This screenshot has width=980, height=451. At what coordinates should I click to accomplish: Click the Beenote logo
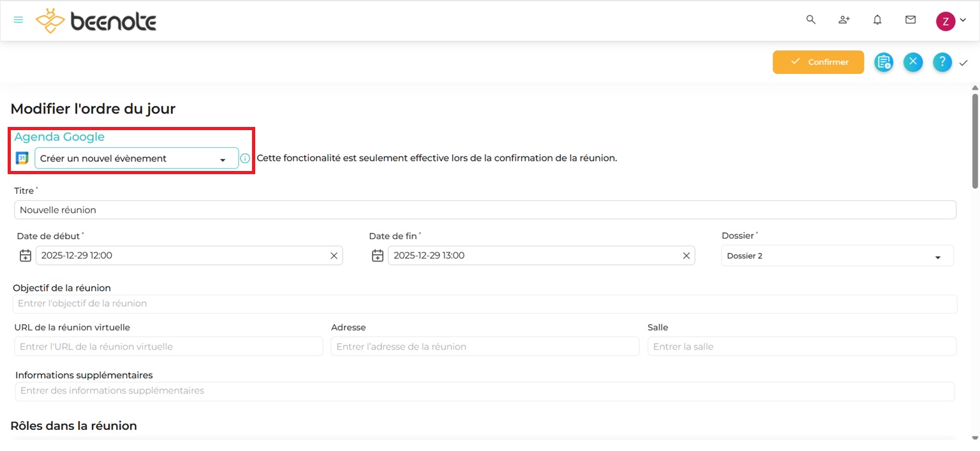click(x=96, y=20)
